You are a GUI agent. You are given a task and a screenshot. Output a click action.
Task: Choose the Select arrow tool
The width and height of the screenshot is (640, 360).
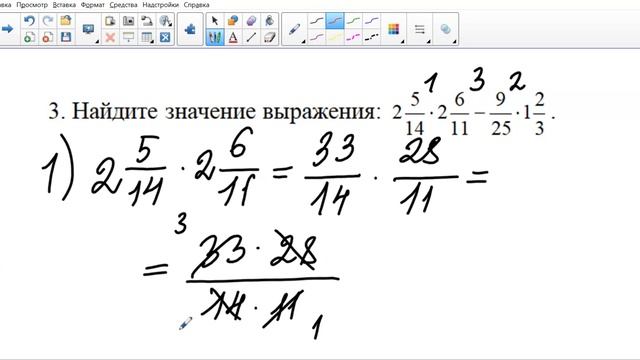pyautogui.click(x=215, y=20)
